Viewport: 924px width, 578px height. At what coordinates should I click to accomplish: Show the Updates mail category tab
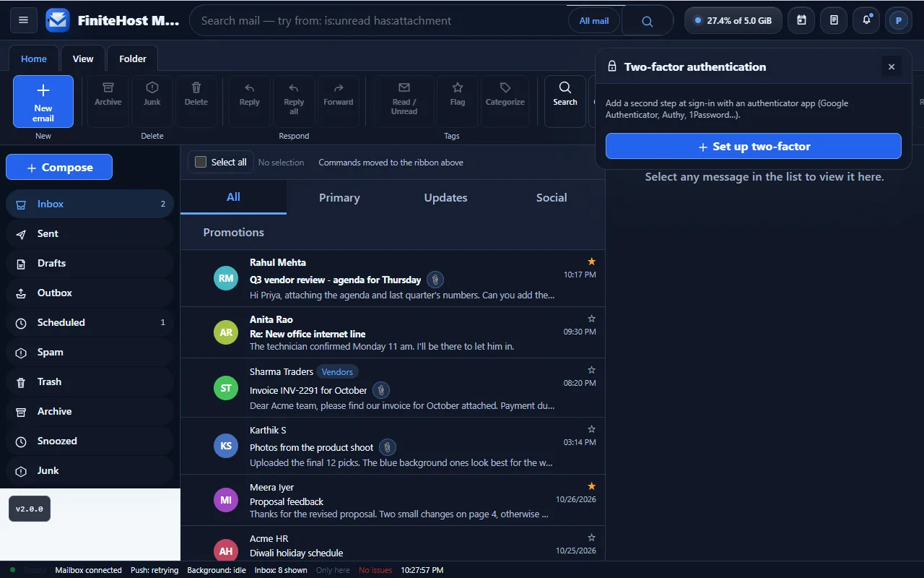coord(445,197)
